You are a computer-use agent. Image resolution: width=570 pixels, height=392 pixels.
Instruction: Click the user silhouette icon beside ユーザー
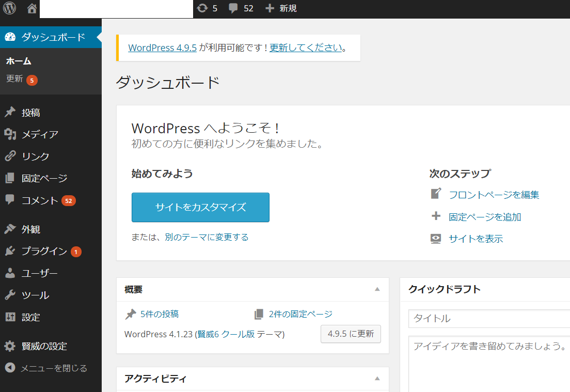(10, 273)
